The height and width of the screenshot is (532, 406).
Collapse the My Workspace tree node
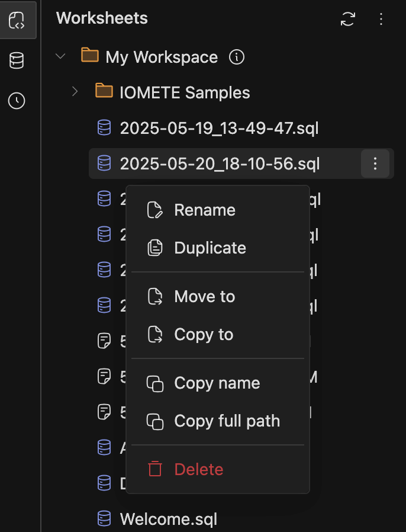click(60, 56)
